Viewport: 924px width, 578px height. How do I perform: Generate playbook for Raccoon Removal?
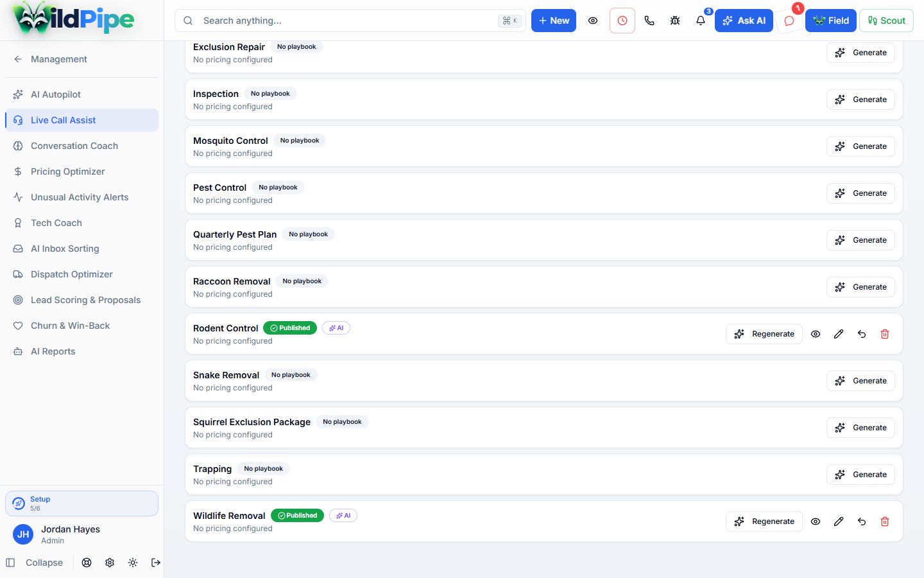point(860,287)
